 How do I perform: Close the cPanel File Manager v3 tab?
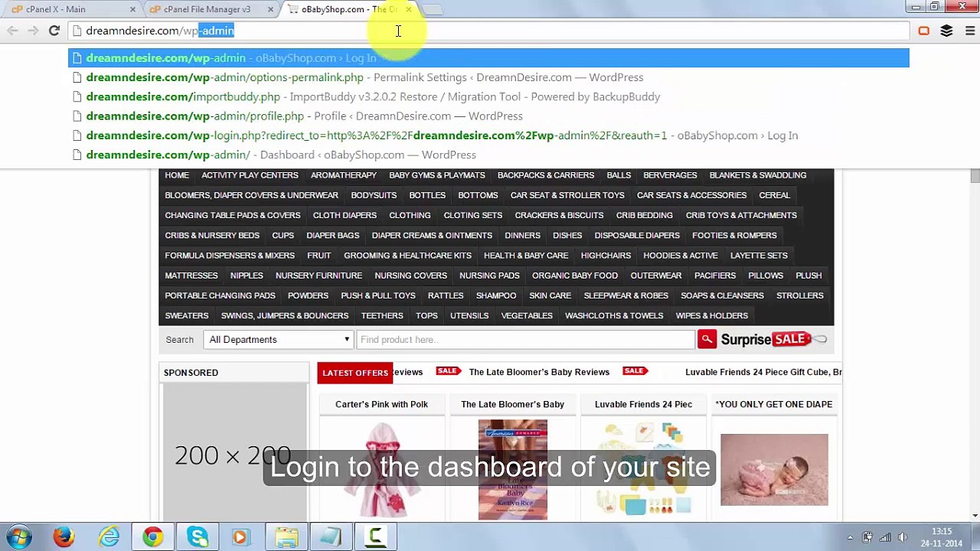point(270,9)
